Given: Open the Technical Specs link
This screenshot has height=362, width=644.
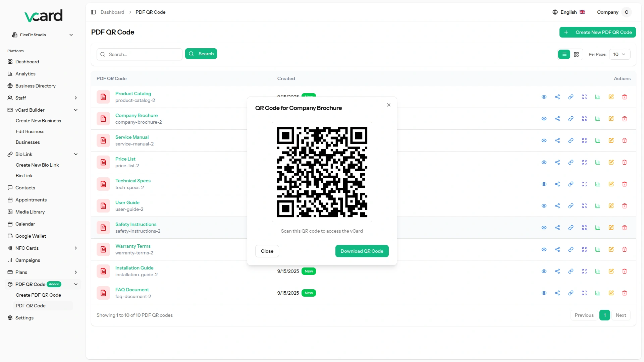Looking at the screenshot, I should tap(133, 181).
